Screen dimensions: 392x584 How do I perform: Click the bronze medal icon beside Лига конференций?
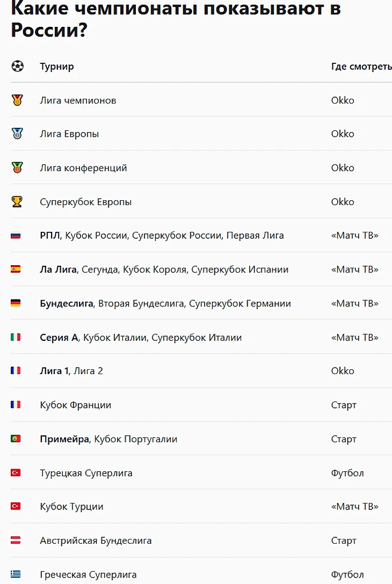click(x=17, y=168)
